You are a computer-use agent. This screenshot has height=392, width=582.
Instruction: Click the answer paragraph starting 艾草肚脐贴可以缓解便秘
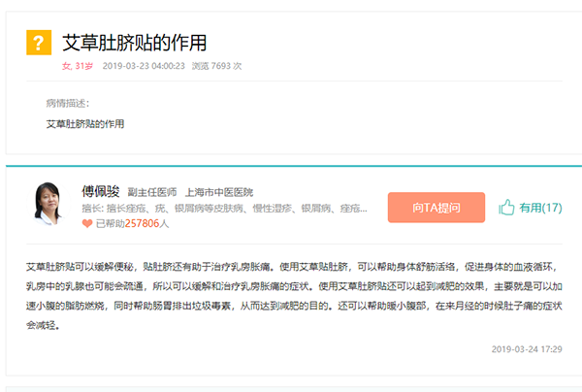click(x=294, y=296)
